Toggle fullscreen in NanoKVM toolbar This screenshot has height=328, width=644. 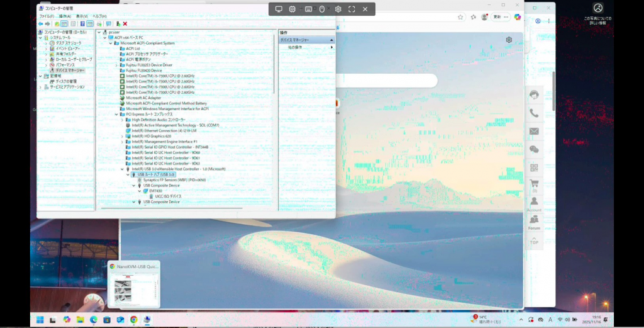pyautogui.click(x=352, y=9)
